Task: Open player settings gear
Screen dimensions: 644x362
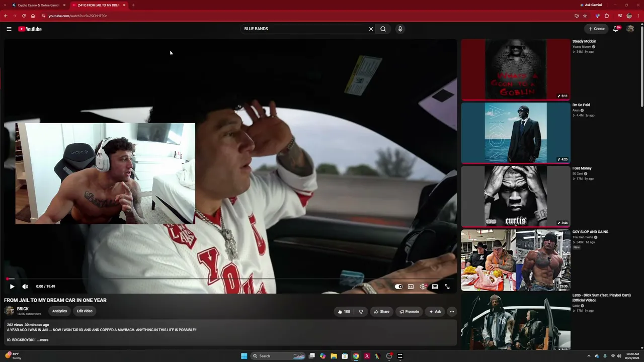Action: 423,287
